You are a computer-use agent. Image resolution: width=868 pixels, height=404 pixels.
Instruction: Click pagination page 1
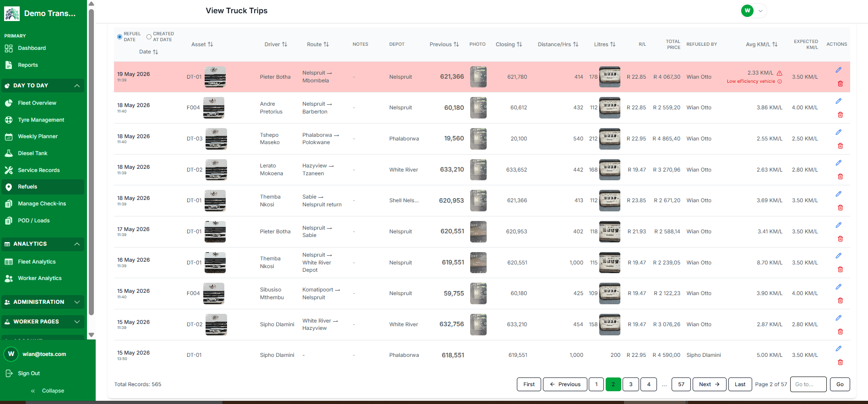pyautogui.click(x=596, y=384)
